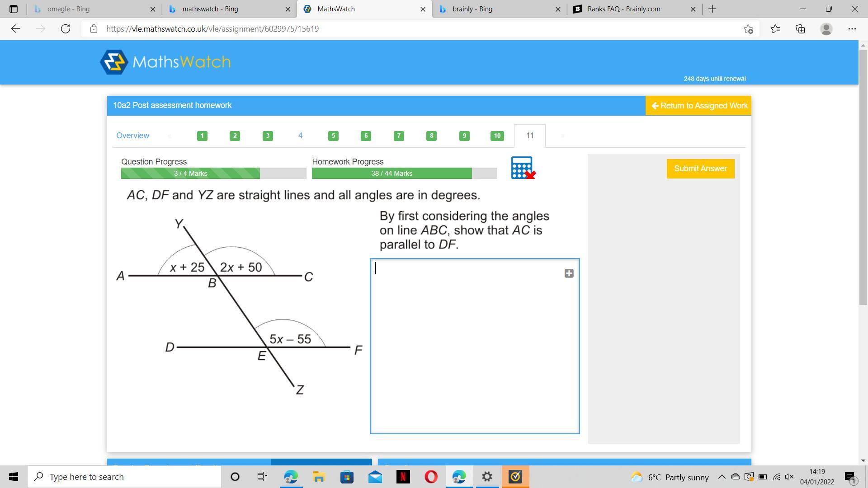Open Netflix from the taskbar

coord(403,477)
